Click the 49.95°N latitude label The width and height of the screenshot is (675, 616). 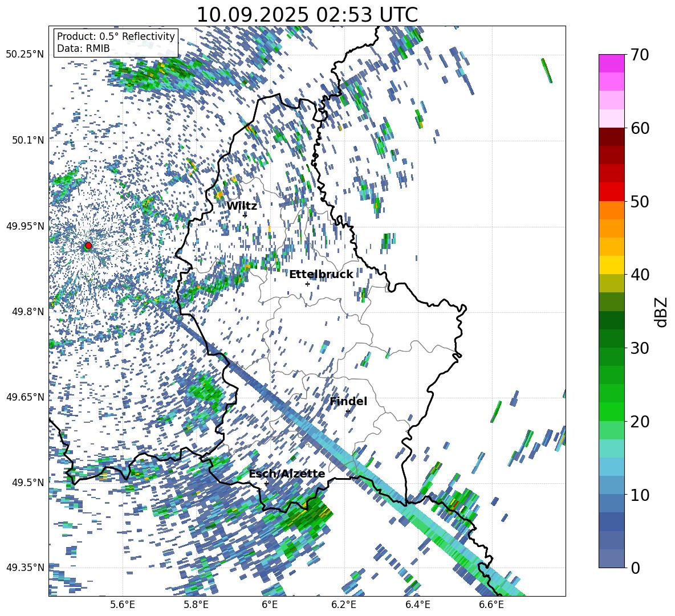[x=25, y=226]
